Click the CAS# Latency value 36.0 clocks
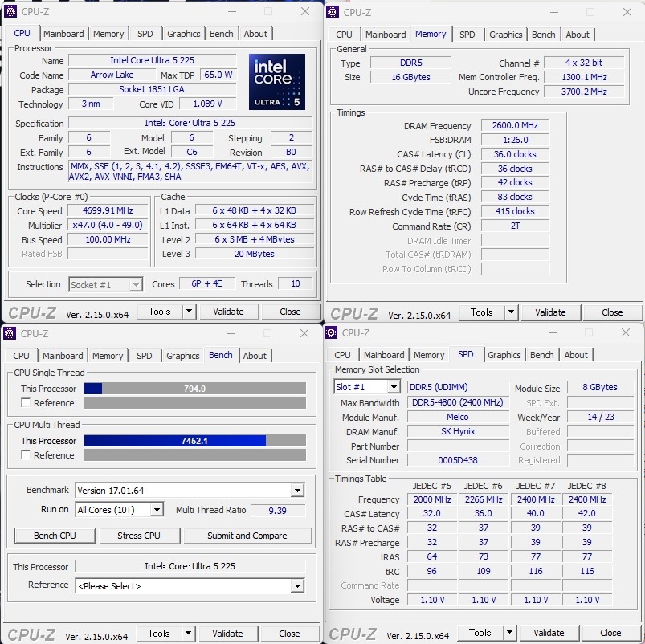645x644 pixels. point(515,154)
